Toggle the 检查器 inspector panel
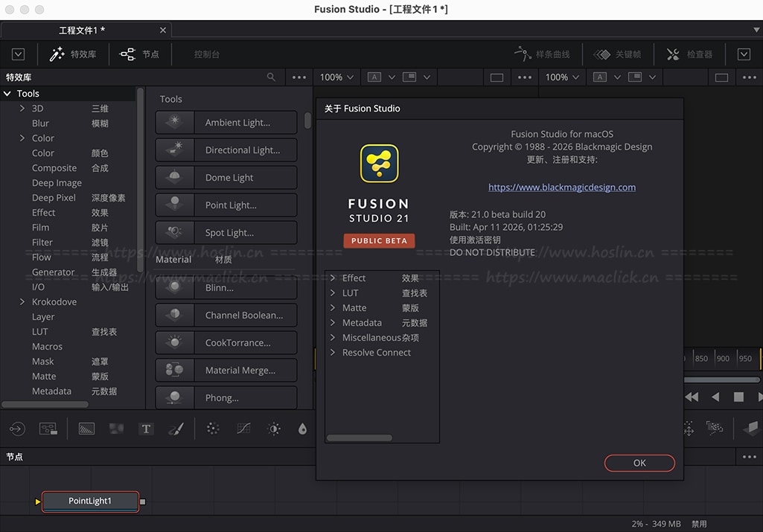The height and width of the screenshot is (532, 763). [689, 54]
